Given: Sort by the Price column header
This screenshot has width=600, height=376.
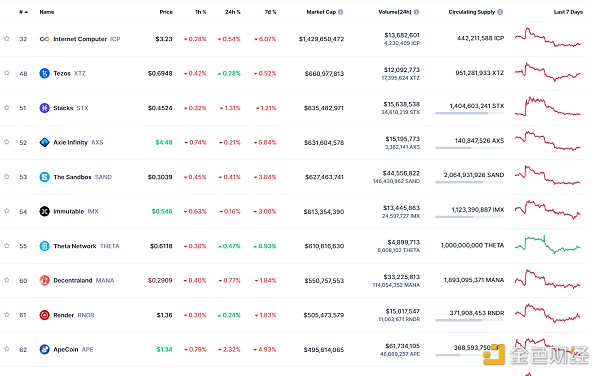Looking at the screenshot, I should pos(166,12).
